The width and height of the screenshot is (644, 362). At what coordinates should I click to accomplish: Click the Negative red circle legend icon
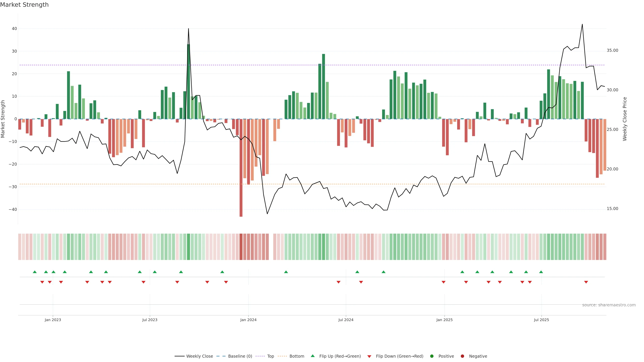[x=462, y=356]
